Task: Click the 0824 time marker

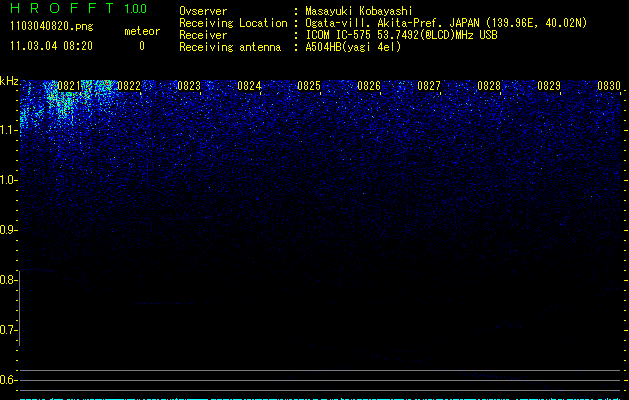Action: coord(249,86)
